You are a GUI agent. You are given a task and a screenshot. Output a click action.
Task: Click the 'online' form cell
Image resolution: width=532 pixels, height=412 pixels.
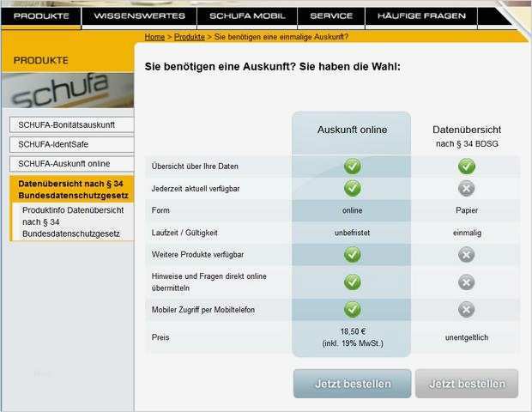pyautogui.click(x=352, y=210)
